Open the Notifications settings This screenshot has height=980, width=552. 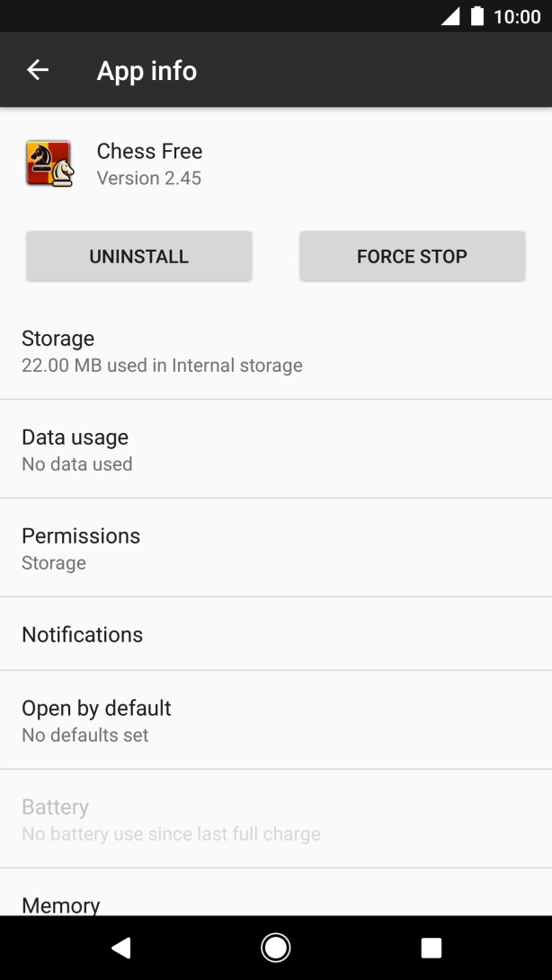tap(275, 634)
